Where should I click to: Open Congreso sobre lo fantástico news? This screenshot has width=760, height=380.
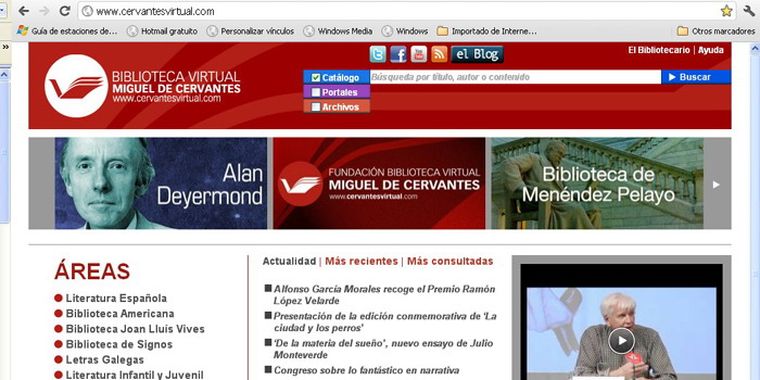[x=366, y=370]
